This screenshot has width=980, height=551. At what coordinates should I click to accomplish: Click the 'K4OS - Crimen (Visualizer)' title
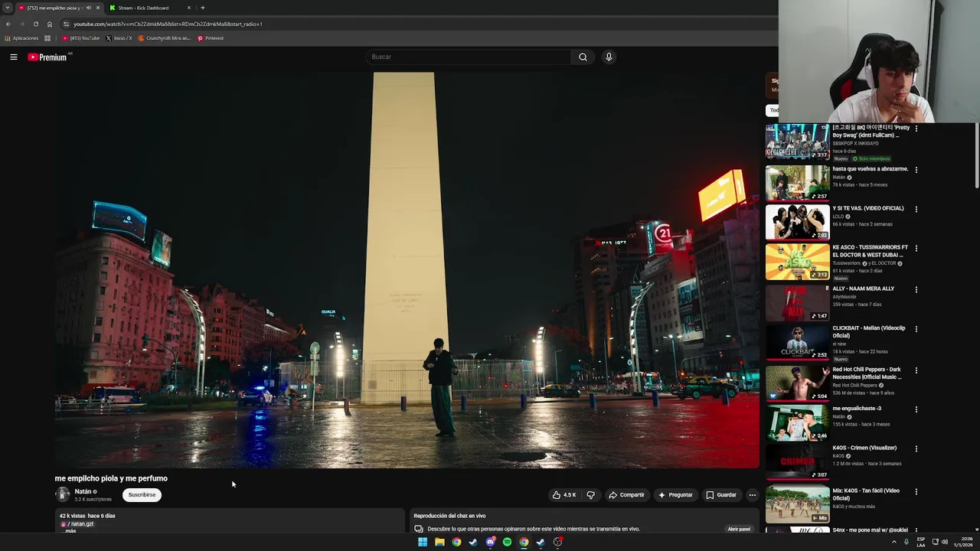click(x=864, y=448)
